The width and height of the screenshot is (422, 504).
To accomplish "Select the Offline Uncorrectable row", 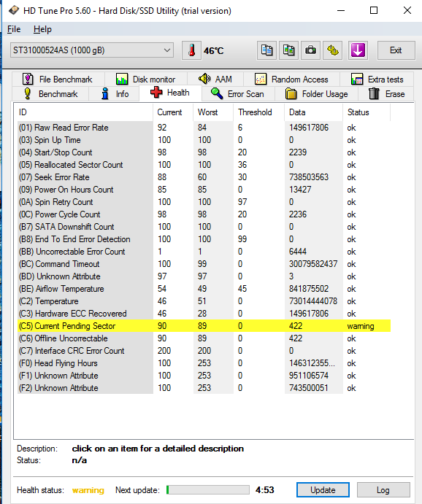I will (x=204, y=338).
